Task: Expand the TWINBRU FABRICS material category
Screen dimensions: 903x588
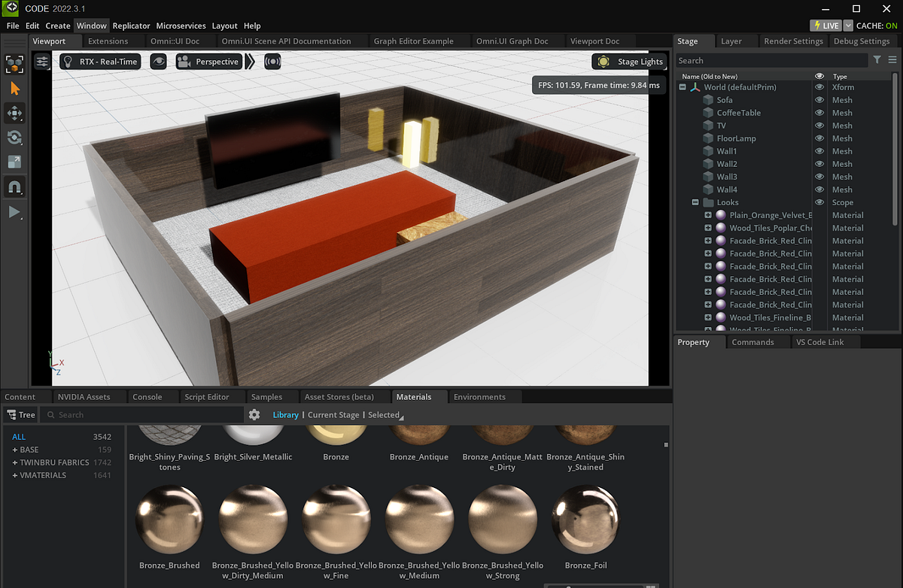Action: tap(14, 462)
